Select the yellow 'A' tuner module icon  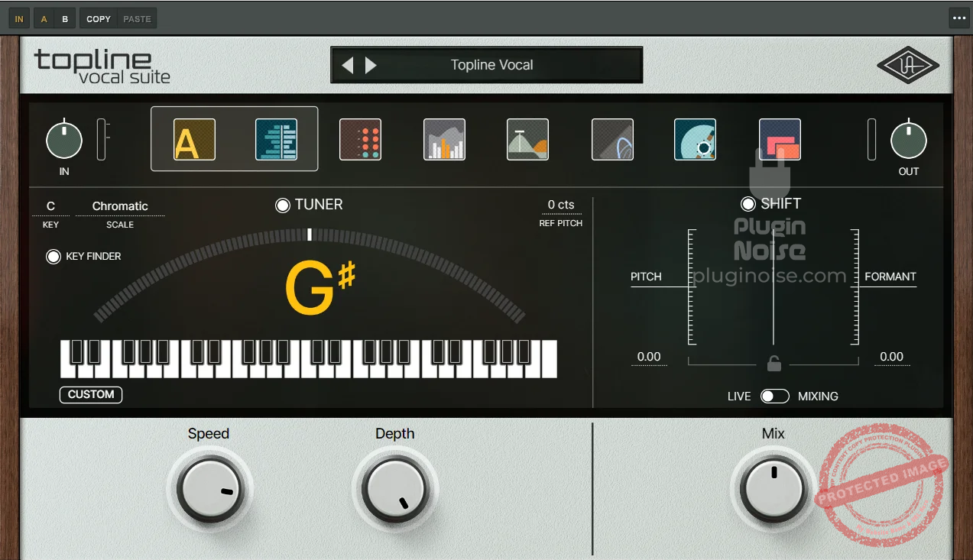point(194,139)
